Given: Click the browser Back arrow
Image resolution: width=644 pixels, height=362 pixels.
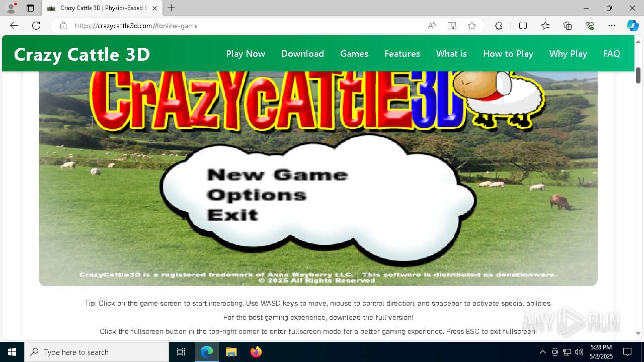Looking at the screenshot, I should pos(14,26).
